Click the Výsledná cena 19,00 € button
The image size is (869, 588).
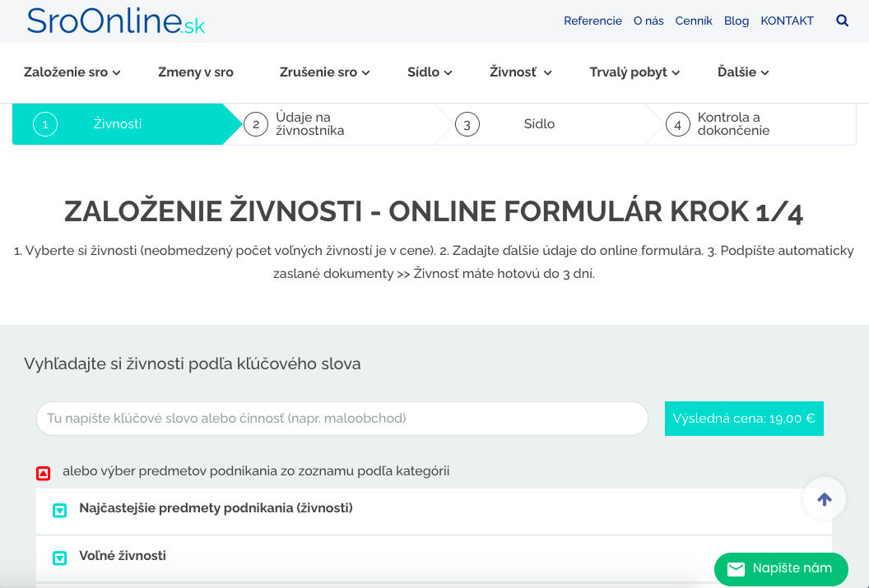click(744, 419)
